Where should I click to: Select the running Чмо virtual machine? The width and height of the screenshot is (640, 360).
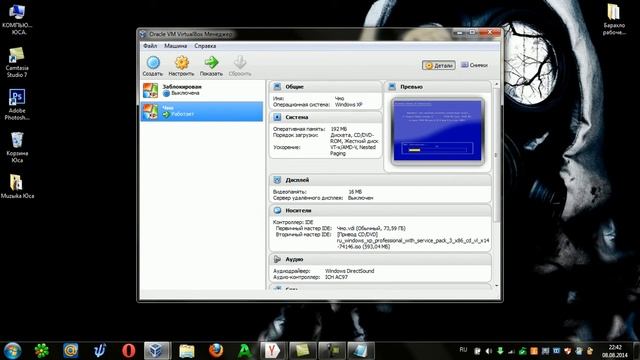coord(202,111)
